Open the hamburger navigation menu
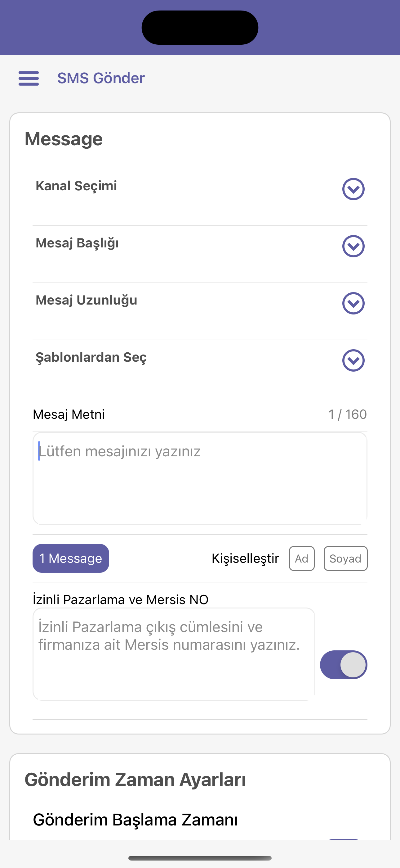Viewport: 400px width, 868px height. pos(29,78)
